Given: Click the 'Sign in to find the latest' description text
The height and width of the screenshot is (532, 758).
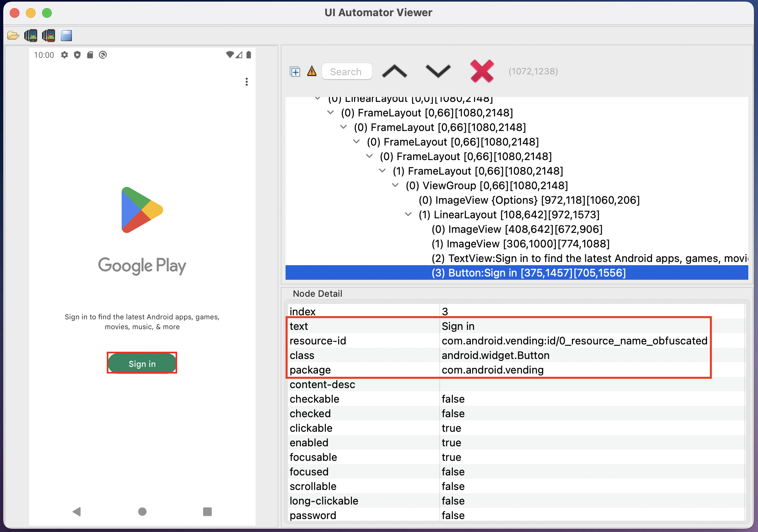Looking at the screenshot, I should tap(142, 322).
